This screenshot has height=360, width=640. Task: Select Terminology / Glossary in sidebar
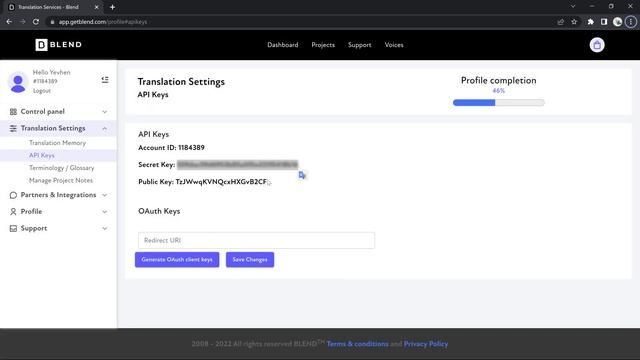(62, 168)
